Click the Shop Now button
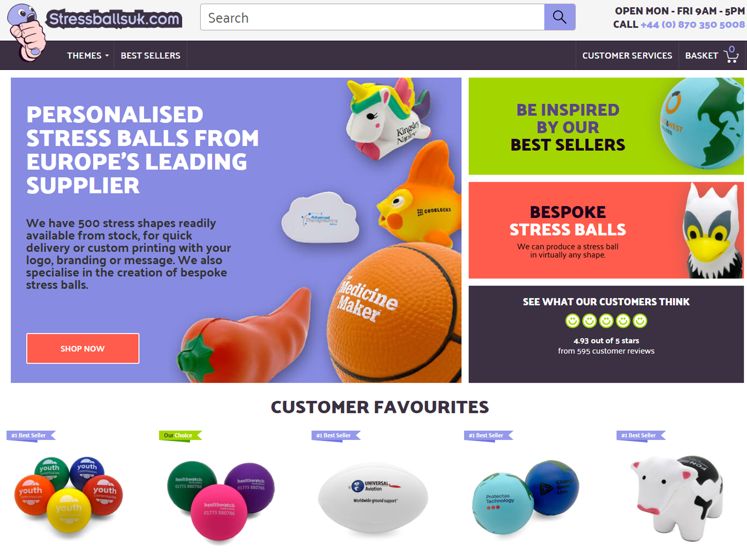 point(83,348)
